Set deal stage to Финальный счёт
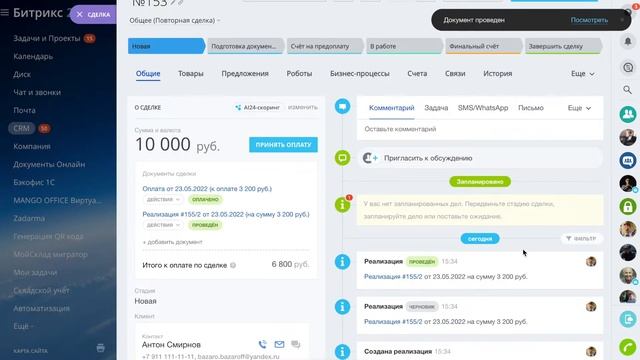 [483, 46]
